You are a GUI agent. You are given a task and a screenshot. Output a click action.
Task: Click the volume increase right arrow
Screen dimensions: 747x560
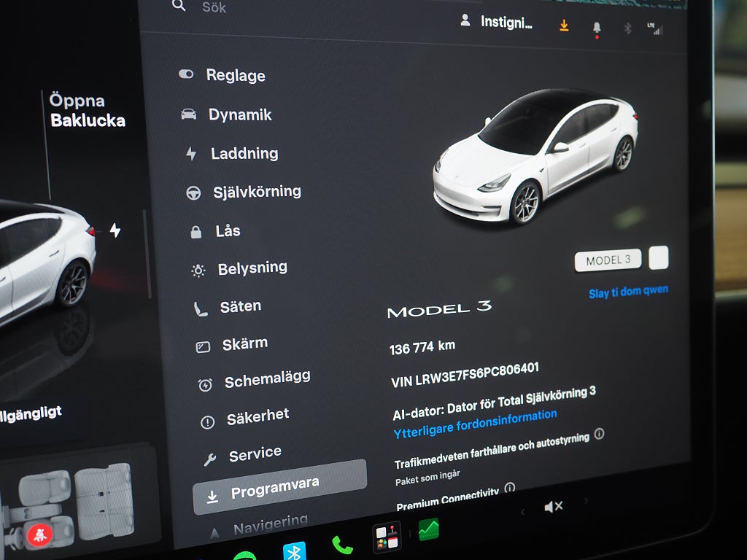coord(586,500)
